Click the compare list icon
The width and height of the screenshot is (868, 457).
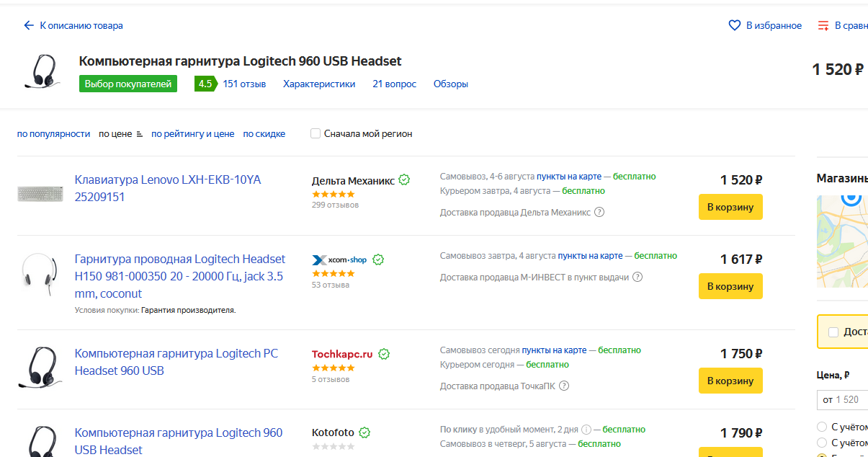coord(823,25)
